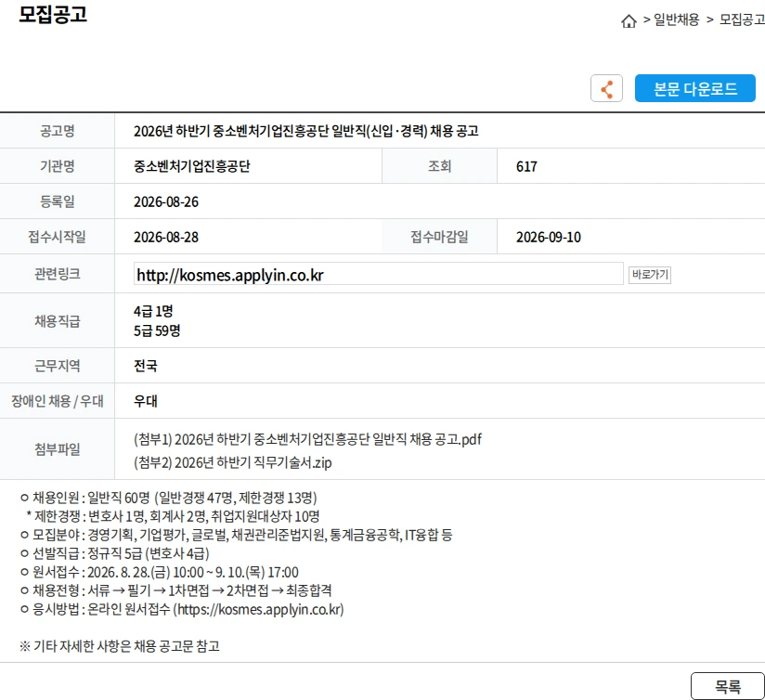Click the kosmes.applyin.co.kr link field

[x=378, y=274]
